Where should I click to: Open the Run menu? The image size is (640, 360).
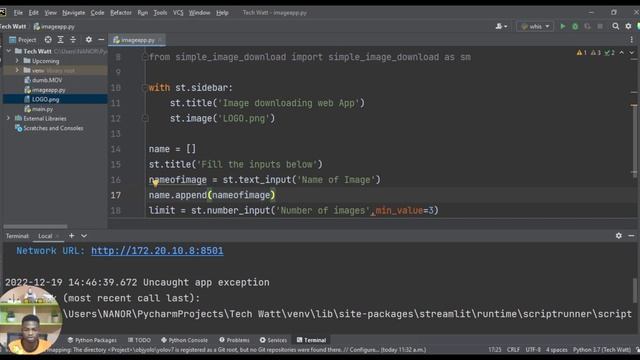pyautogui.click(x=142, y=13)
